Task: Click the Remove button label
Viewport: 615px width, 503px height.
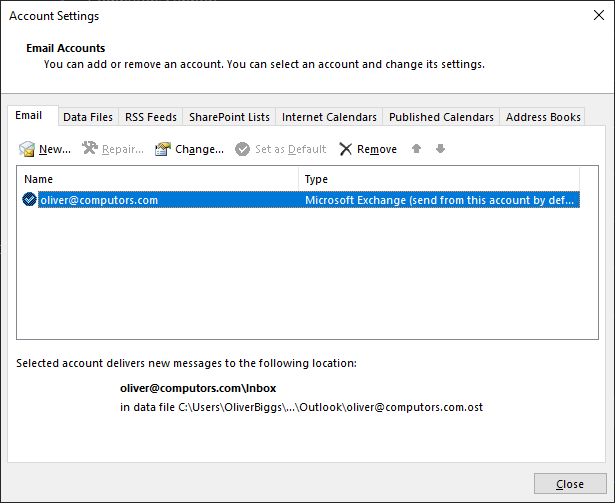Action: (x=377, y=149)
